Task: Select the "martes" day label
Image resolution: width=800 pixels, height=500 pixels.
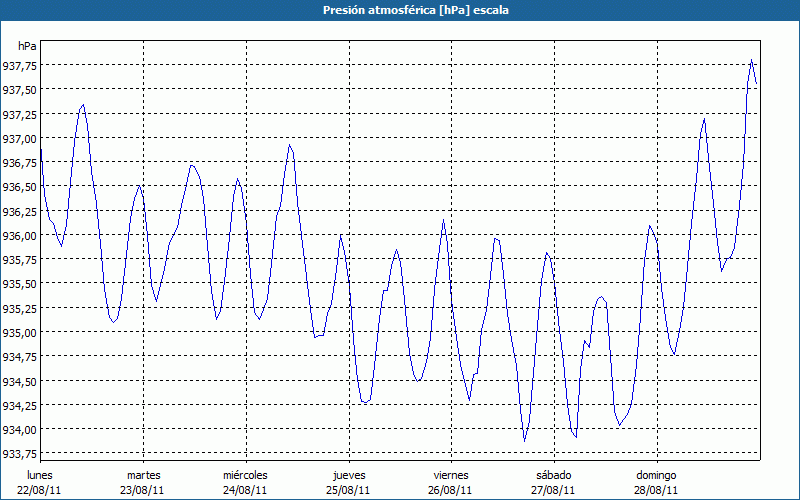Action: click(143, 475)
